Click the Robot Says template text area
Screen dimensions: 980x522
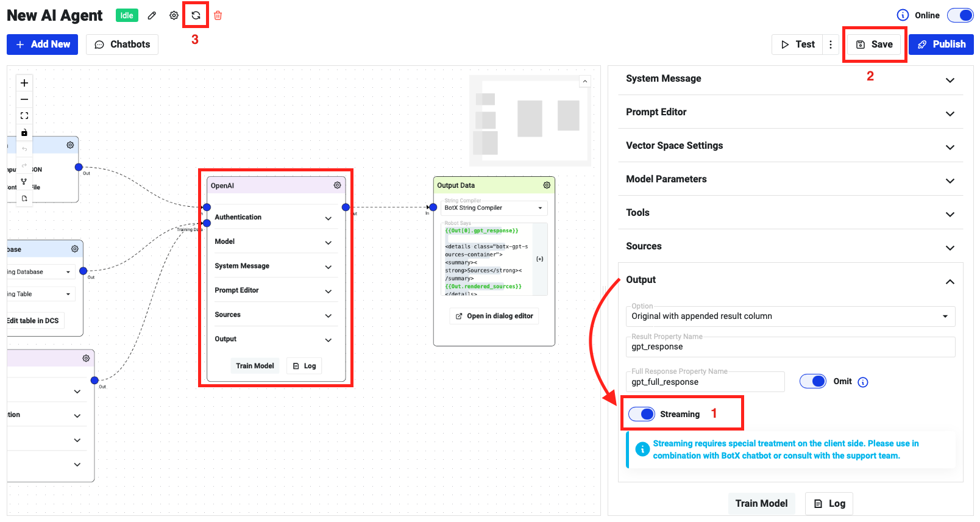486,260
